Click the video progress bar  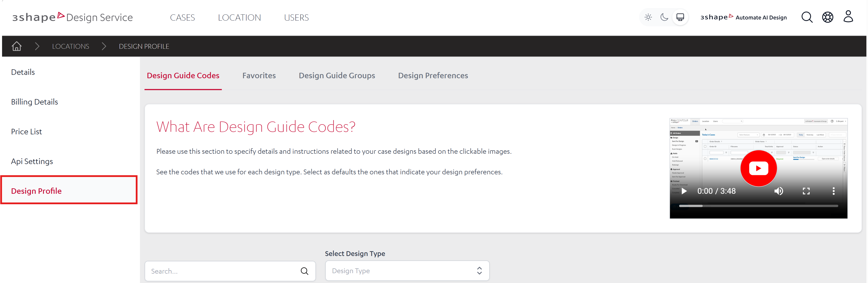(x=758, y=206)
